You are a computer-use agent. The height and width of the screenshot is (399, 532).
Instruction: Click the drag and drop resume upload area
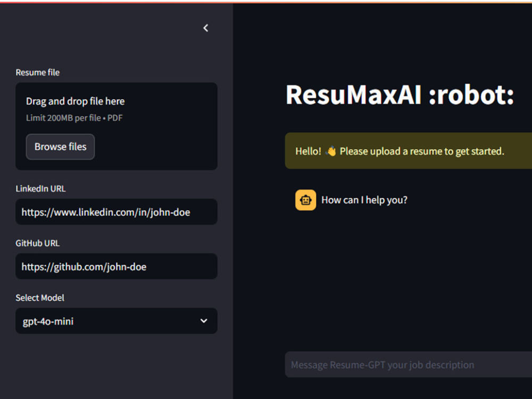tap(117, 126)
